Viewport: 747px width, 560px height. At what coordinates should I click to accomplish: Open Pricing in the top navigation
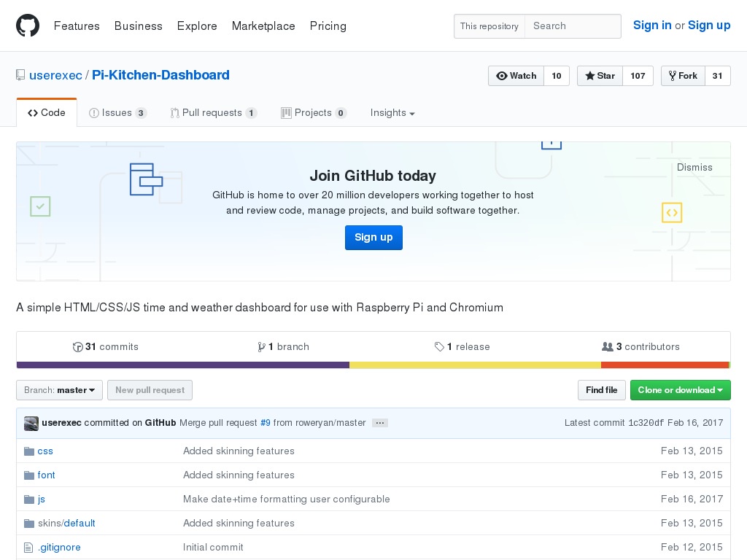[328, 26]
